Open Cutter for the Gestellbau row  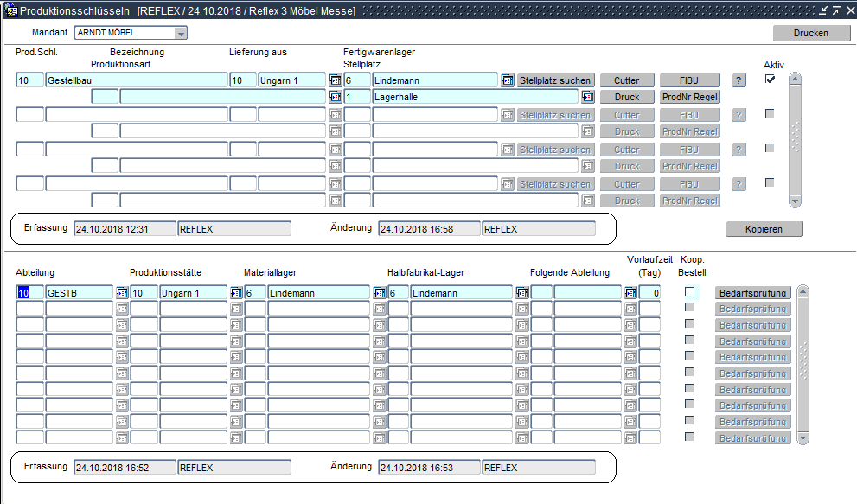(x=627, y=80)
